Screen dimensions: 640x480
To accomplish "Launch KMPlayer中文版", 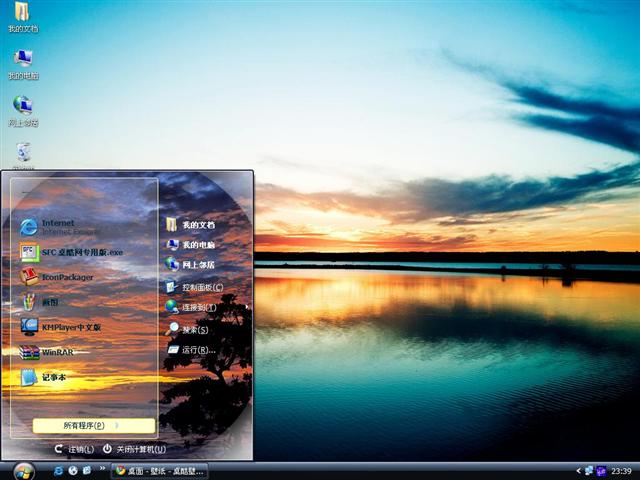I will pos(60,327).
